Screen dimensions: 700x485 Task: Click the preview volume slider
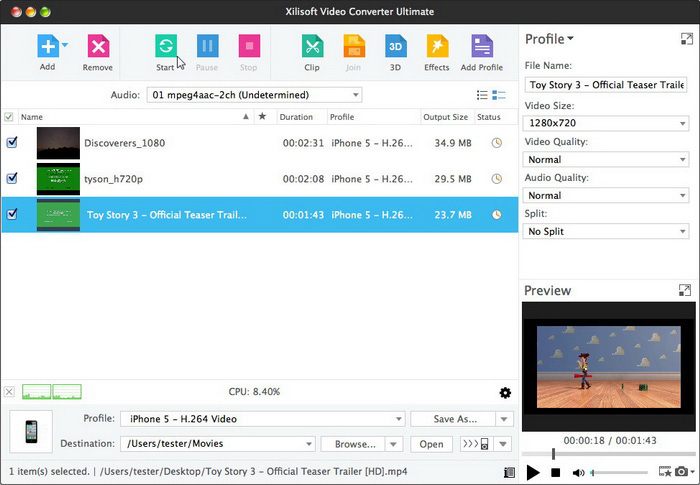626,472
